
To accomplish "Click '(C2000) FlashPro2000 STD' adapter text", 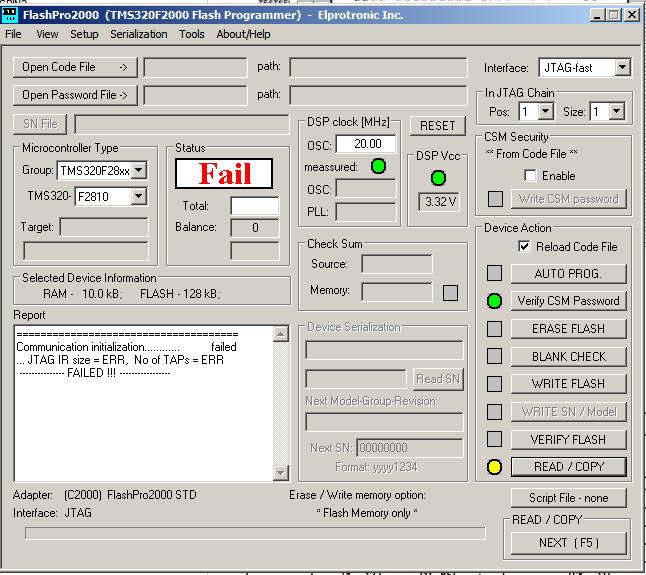I will pyautogui.click(x=130, y=495).
